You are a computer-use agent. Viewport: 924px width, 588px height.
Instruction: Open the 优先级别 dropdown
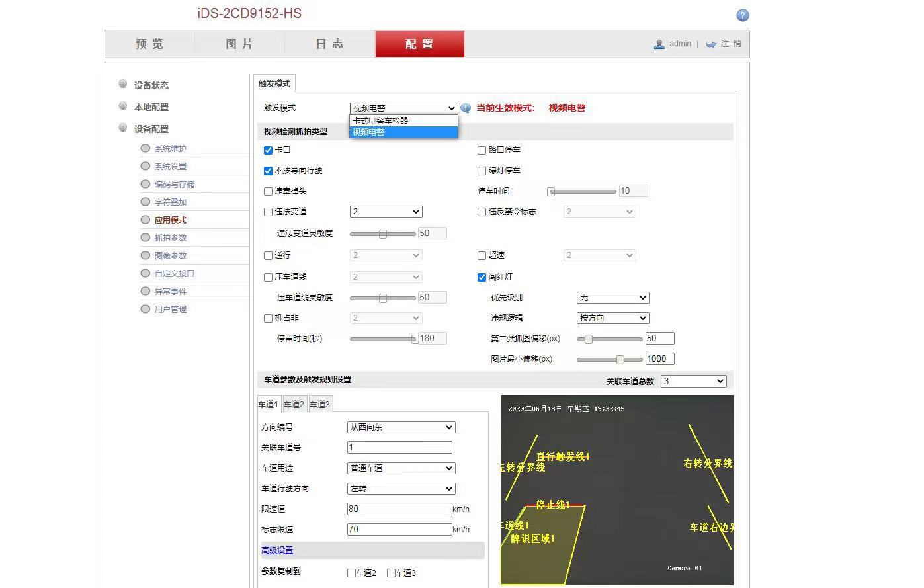click(x=613, y=298)
